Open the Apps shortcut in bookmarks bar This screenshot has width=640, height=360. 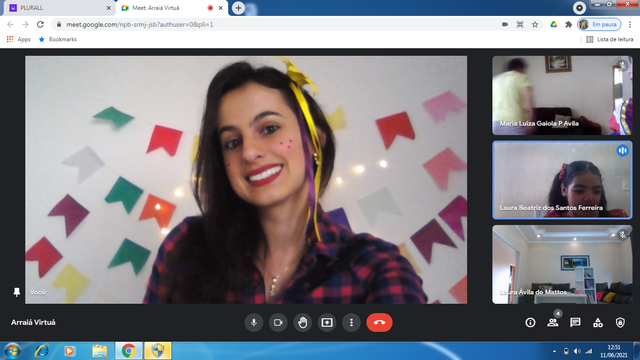click(x=18, y=39)
